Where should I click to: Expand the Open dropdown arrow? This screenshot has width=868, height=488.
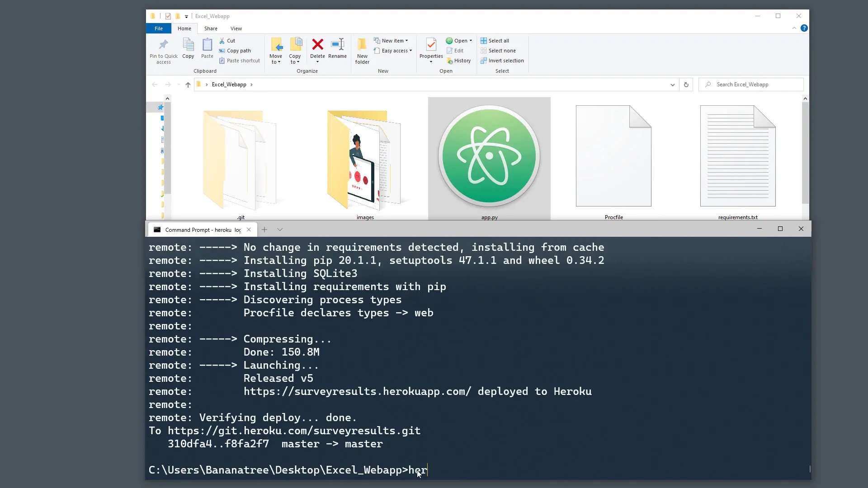(471, 41)
